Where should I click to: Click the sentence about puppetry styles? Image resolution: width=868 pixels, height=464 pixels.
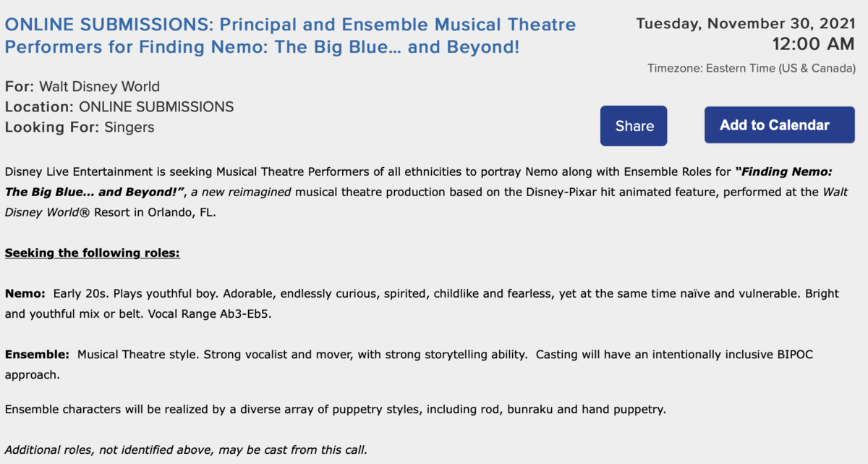pos(336,410)
